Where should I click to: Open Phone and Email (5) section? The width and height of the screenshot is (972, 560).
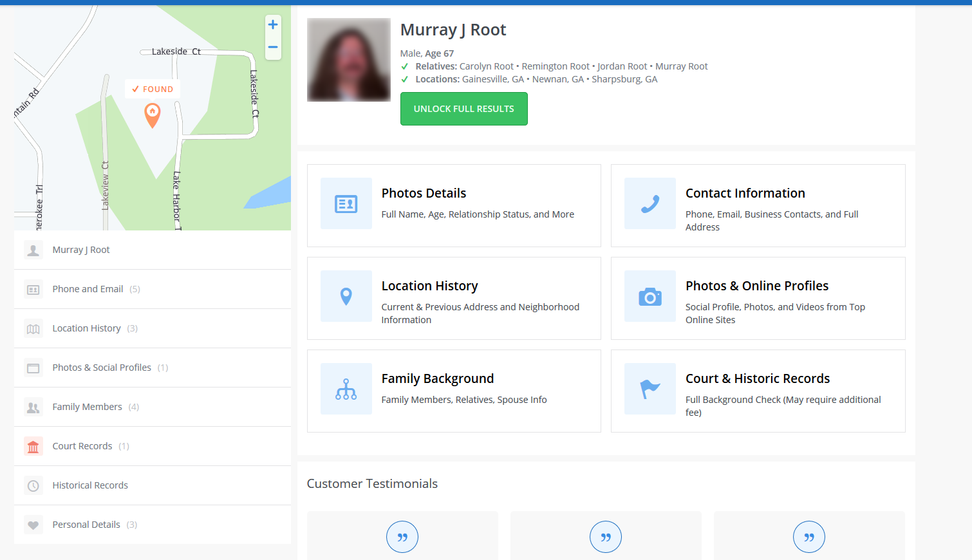[x=153, y=290]
